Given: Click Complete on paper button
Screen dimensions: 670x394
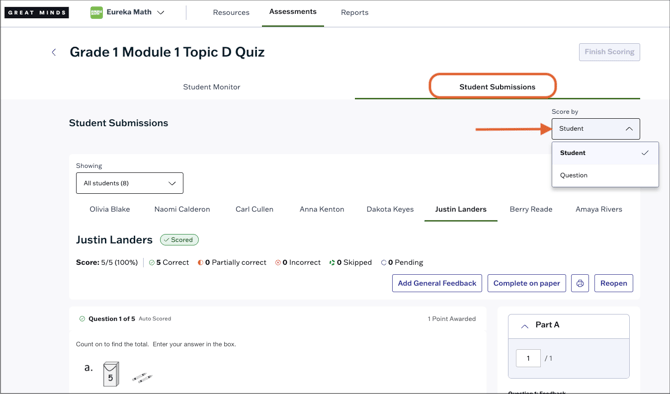Looking at the screenshot, I should click(526, 283).
